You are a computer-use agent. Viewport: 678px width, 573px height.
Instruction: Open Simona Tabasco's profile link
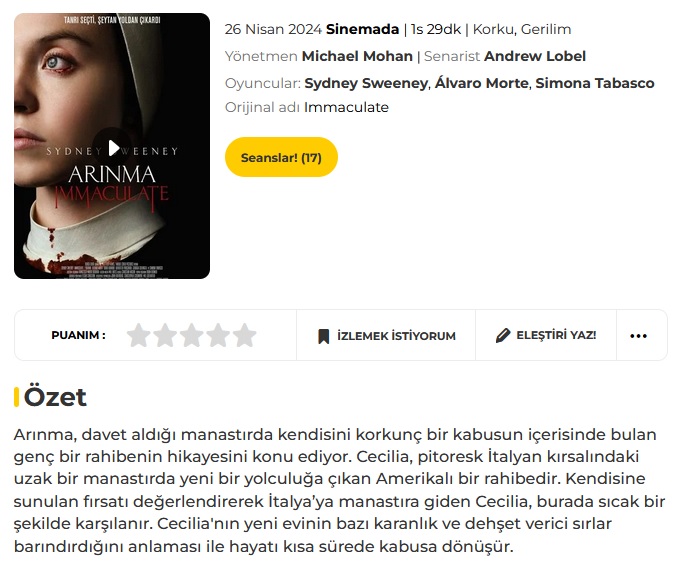pos(595,83)
